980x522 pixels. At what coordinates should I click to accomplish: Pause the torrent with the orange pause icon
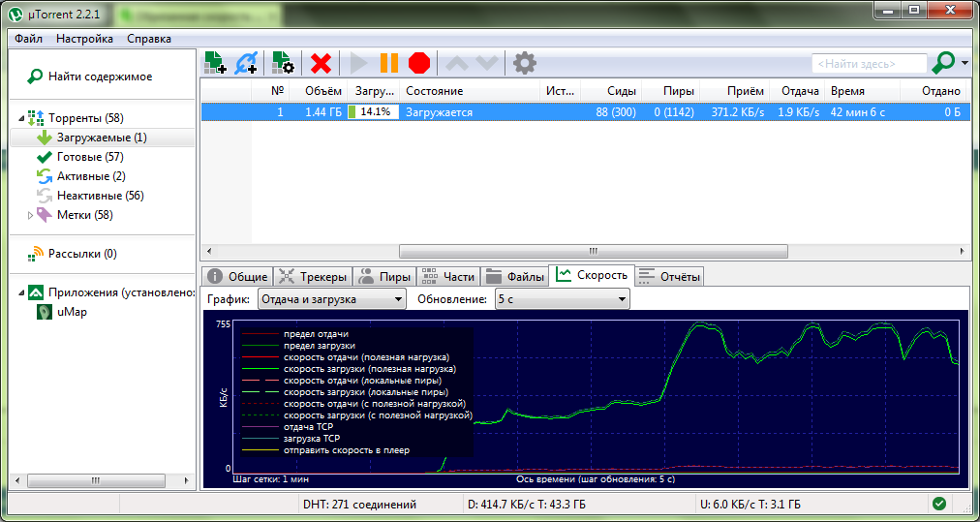[388, 63]
